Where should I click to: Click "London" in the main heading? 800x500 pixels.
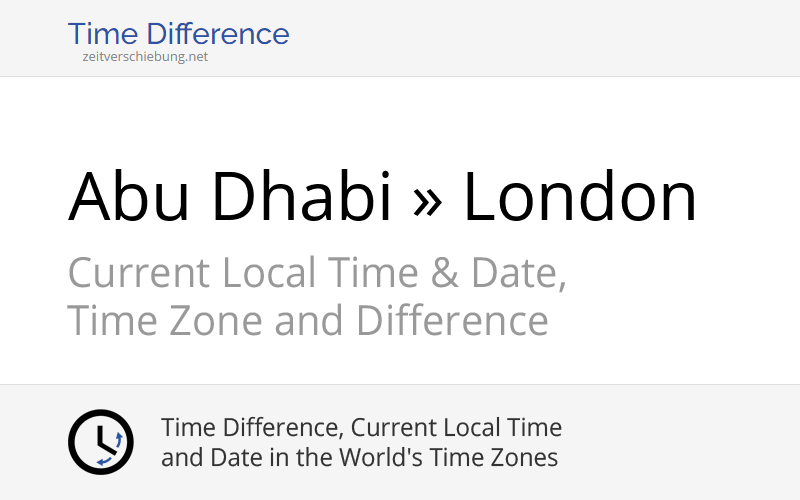pos(579,197)
